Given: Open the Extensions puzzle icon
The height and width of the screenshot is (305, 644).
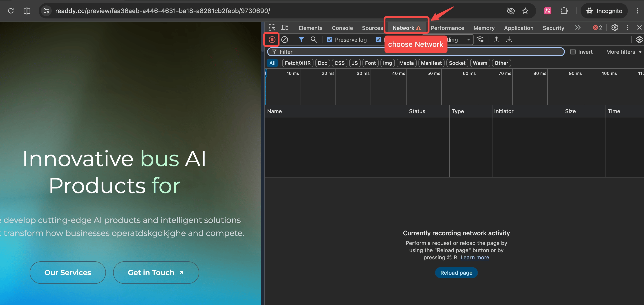Looking at the screenshot, I should click(x=564, y=11).
